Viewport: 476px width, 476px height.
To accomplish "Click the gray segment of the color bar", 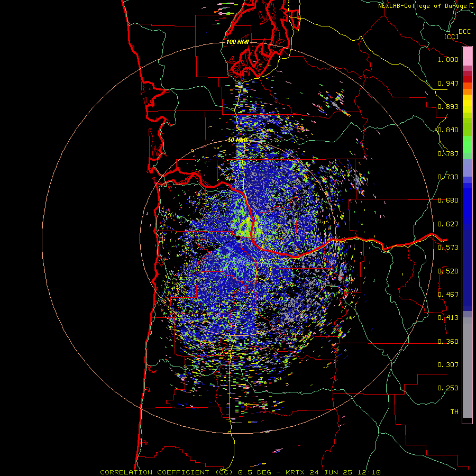I will (467, 368).
